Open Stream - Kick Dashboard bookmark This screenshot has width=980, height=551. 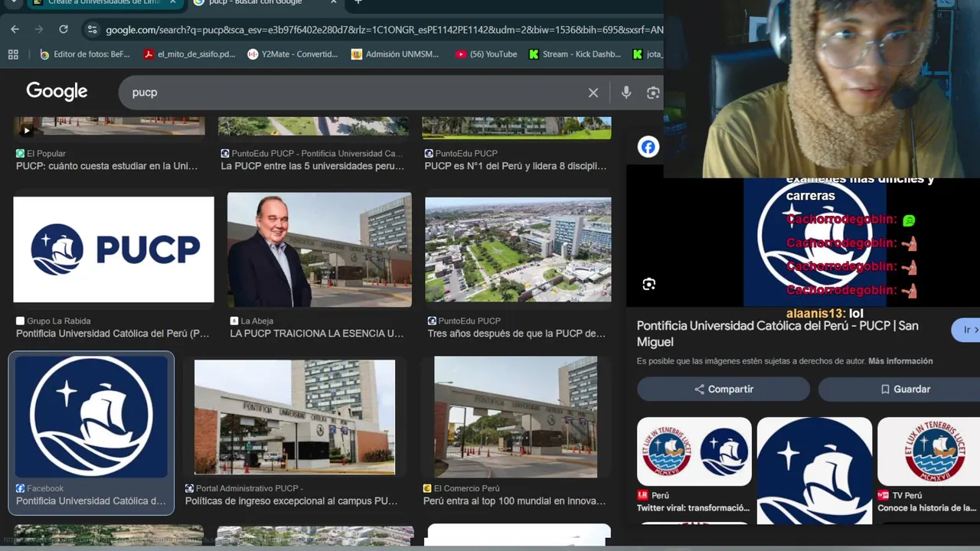[x=575, y=54]
